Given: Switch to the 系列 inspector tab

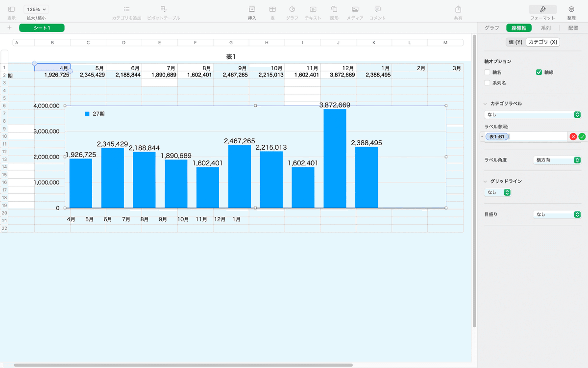Looking at the screenshot, I should [546, 28].
